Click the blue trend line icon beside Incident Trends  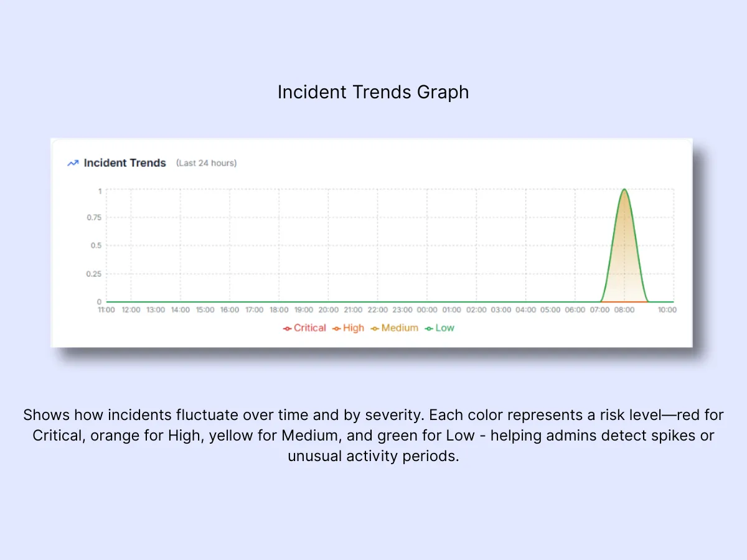tap(73, 162)
